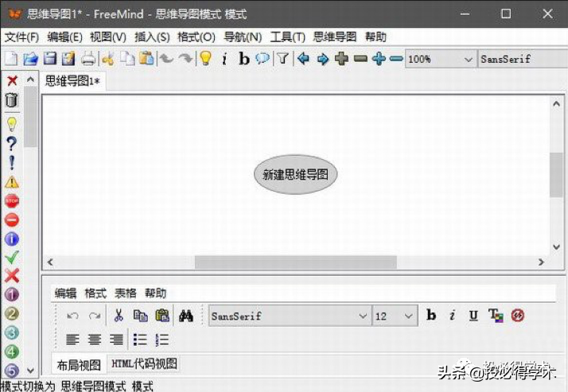
Task: Open the 文件(F) menu
Action: 21,37
